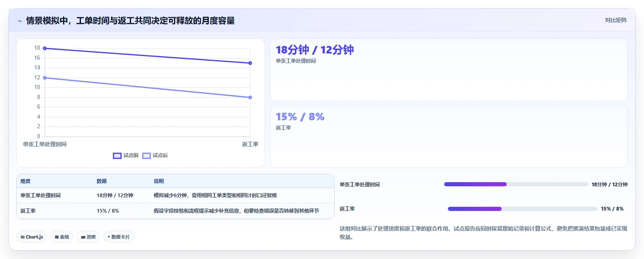This screenshot has height=259, width=644.
Task: Click the 返工率 progress bar
Action: click(x=523, y=209)
